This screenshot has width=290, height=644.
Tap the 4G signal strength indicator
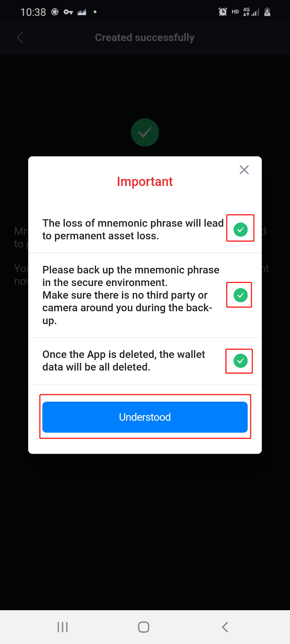(x=251, y=12)
